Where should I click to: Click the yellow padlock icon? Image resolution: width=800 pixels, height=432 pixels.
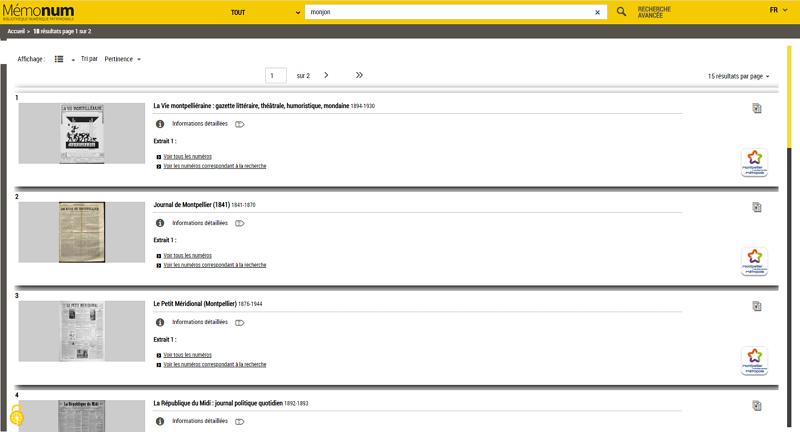17,416
